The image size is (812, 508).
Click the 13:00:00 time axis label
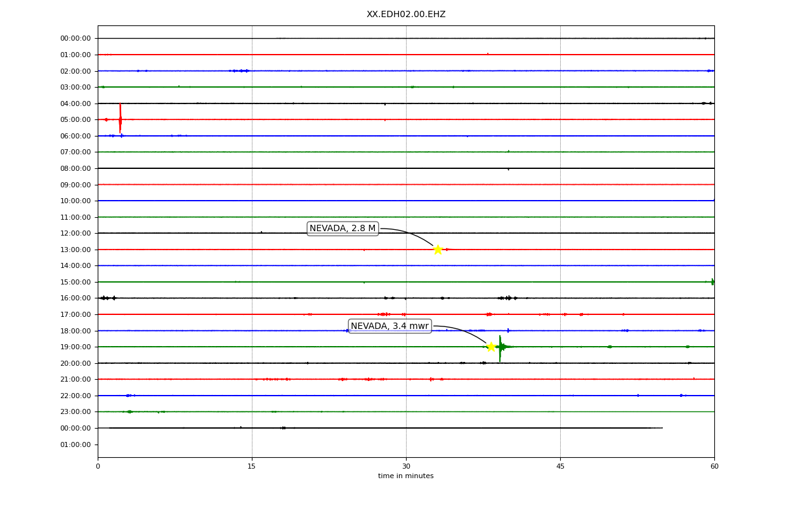(x=75, y=250)
